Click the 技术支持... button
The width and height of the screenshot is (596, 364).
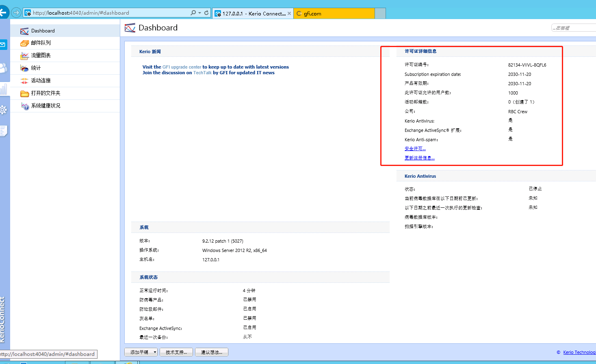pos(176,352)
